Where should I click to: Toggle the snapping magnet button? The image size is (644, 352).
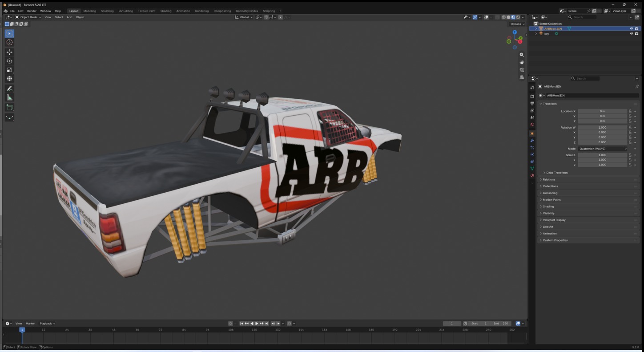click(266, 17)
